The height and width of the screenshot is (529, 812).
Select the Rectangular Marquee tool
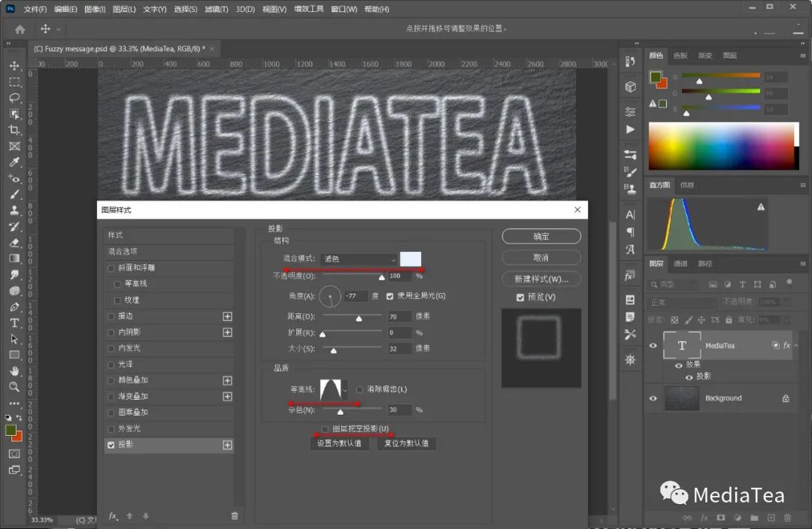(x=14, y=82)
